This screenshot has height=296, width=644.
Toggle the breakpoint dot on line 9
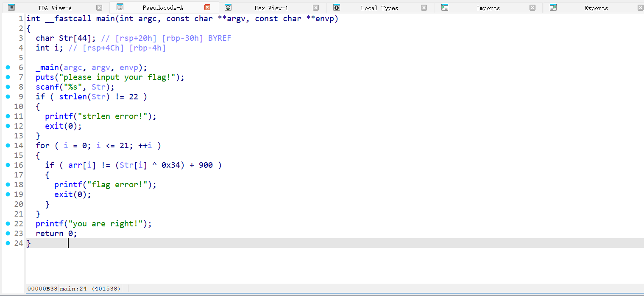pos(8,97)
